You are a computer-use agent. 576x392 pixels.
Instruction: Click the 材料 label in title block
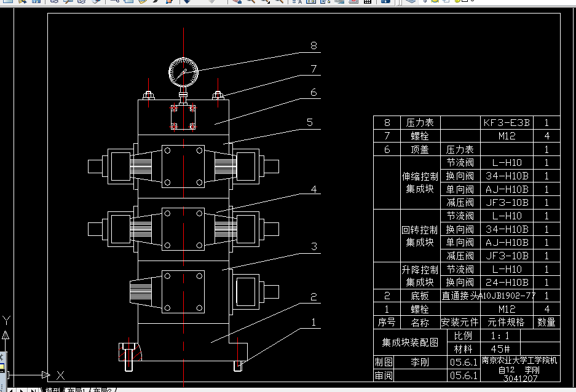tap(464, 349)
